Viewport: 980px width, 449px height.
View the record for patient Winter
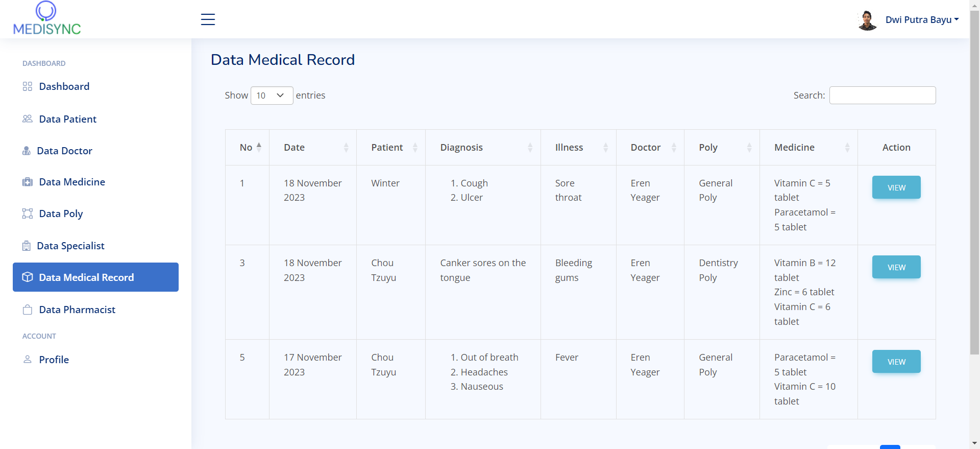(896, 187)
